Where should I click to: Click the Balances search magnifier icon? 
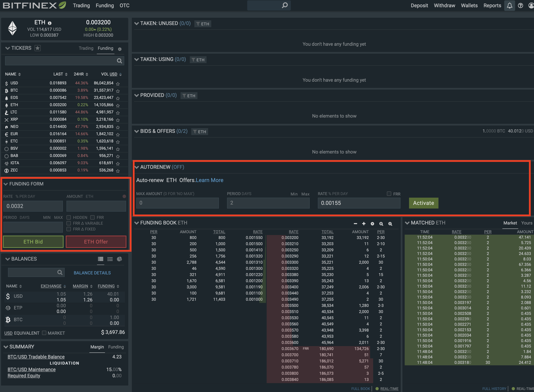click(x=60, y=272)
